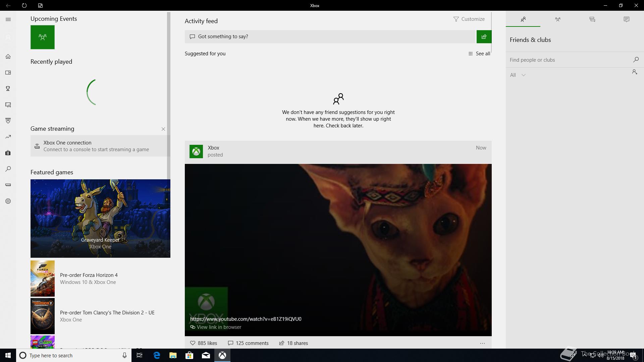
Task: Open Settings gear in sidebar
Action: click(8, 201)
